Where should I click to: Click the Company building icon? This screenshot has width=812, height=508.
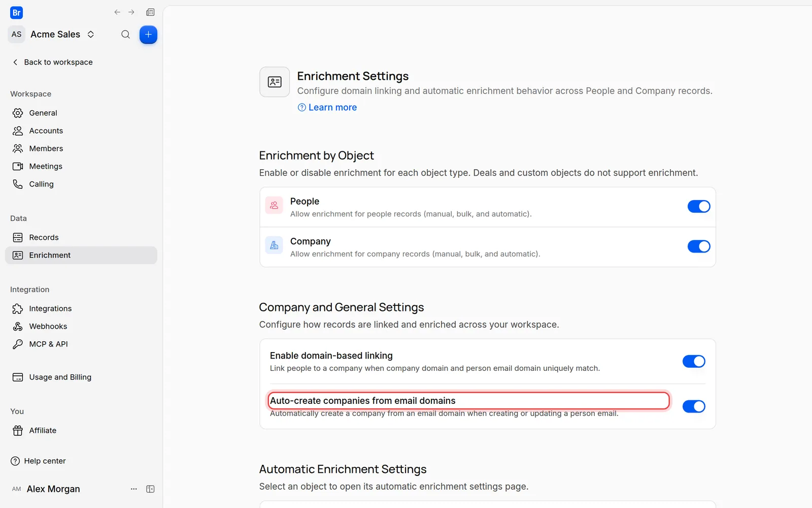274,245
